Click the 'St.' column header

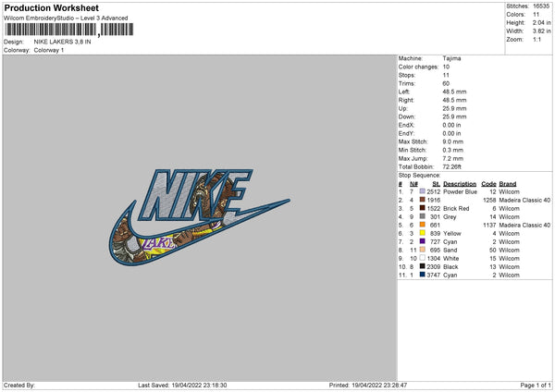(436, 184)
